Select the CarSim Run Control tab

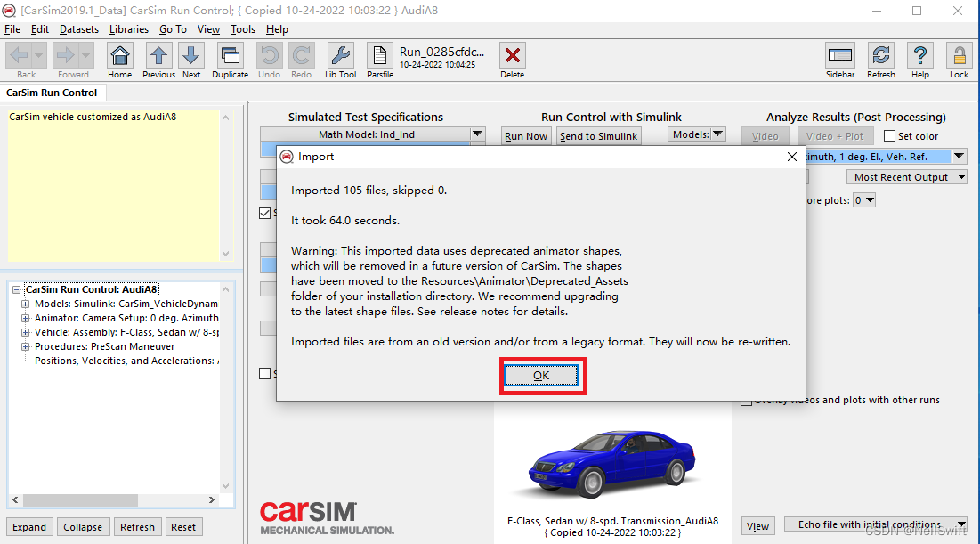[52, 93]
